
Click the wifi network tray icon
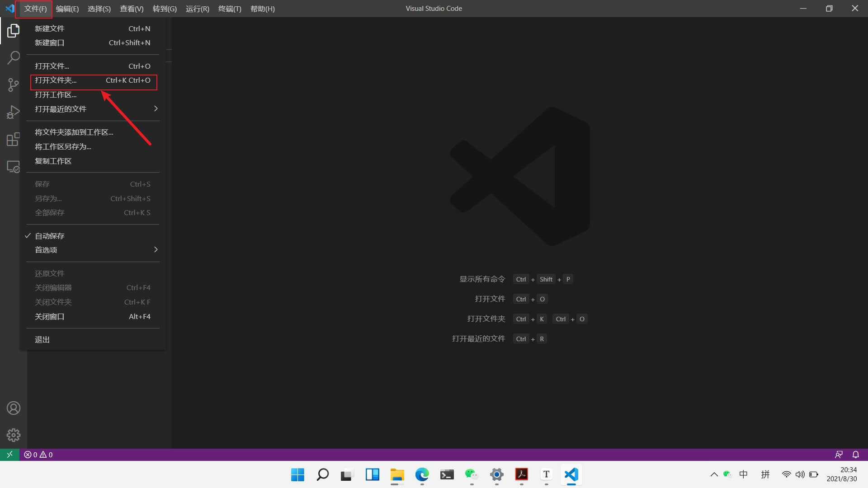point(787,474)
